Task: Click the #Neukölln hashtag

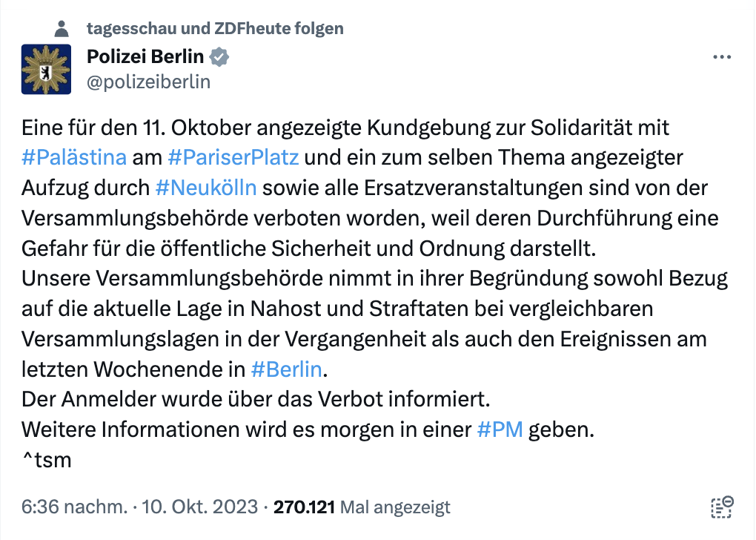Action: 206,187
